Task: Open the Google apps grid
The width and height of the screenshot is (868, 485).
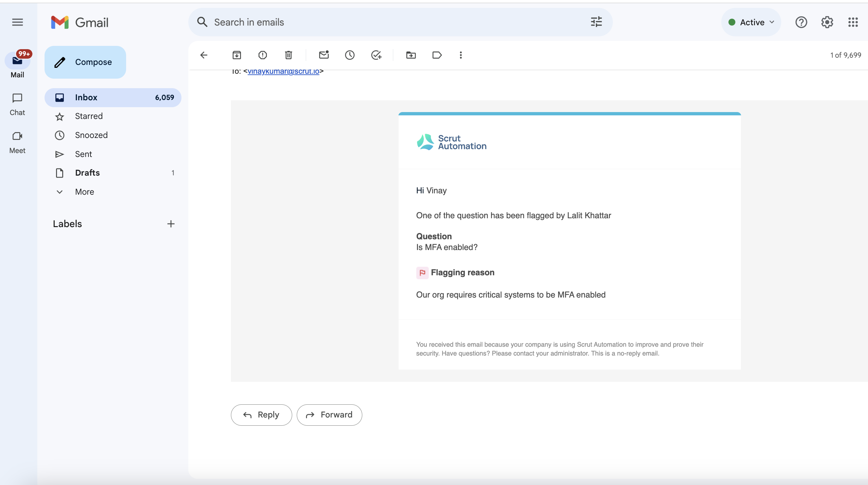Action: coord(853,22)
